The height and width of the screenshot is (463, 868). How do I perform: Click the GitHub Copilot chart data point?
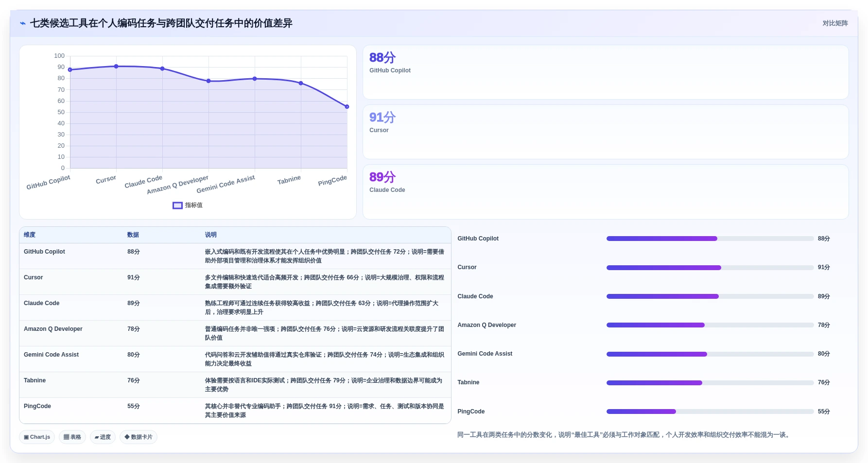click(70, 70)
